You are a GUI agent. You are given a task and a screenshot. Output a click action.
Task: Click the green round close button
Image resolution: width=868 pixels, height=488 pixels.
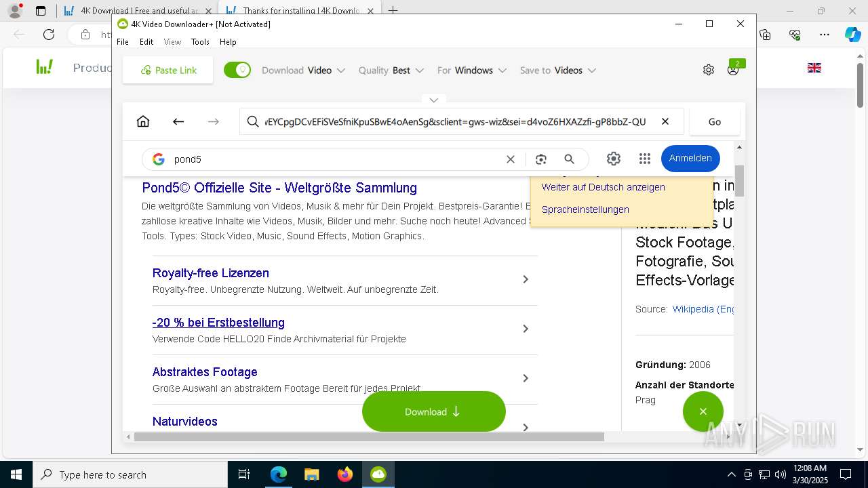[x=703, y=411]
